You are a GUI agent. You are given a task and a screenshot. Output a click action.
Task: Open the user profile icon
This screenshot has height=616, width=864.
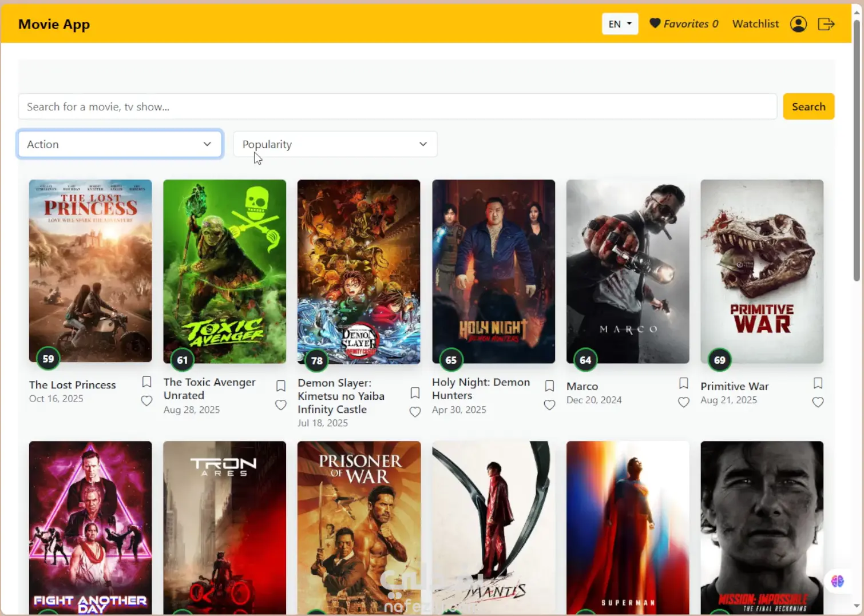click(x=798, y=24)
